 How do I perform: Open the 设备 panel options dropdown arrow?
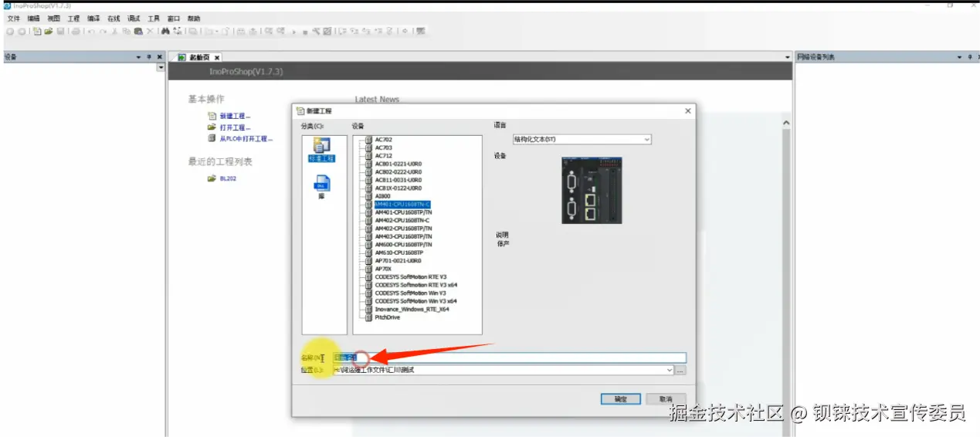click(139, 57)
